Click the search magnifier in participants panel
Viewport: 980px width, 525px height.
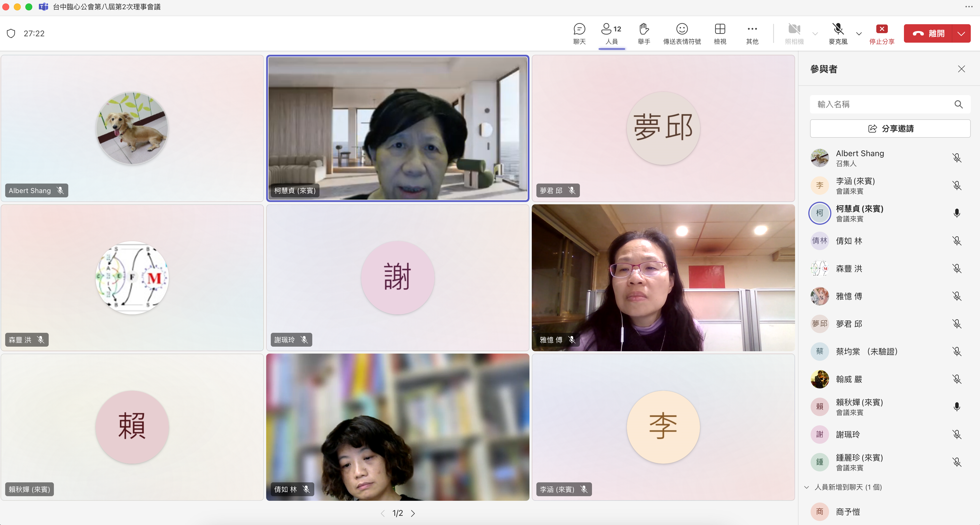tap(958, 104)
